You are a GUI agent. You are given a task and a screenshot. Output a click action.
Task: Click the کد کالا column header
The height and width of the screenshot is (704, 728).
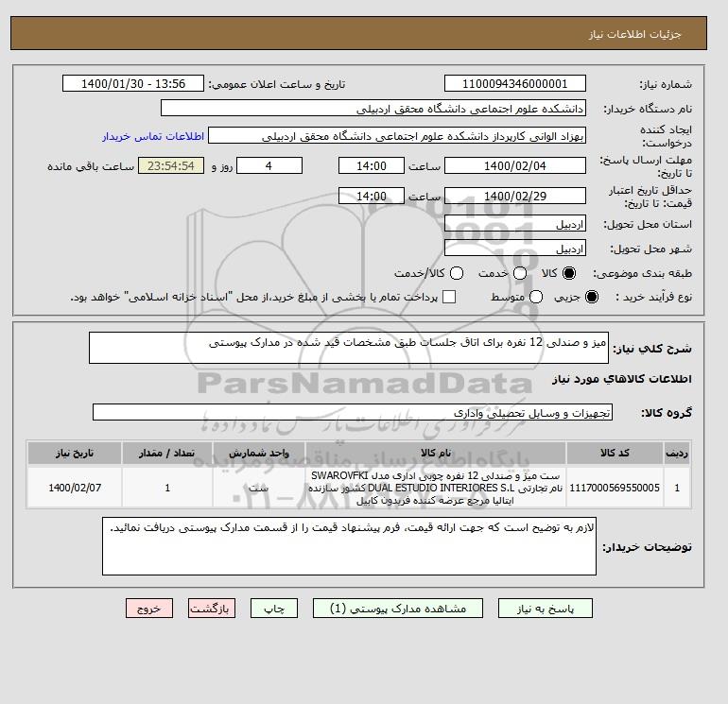point(615,453)
